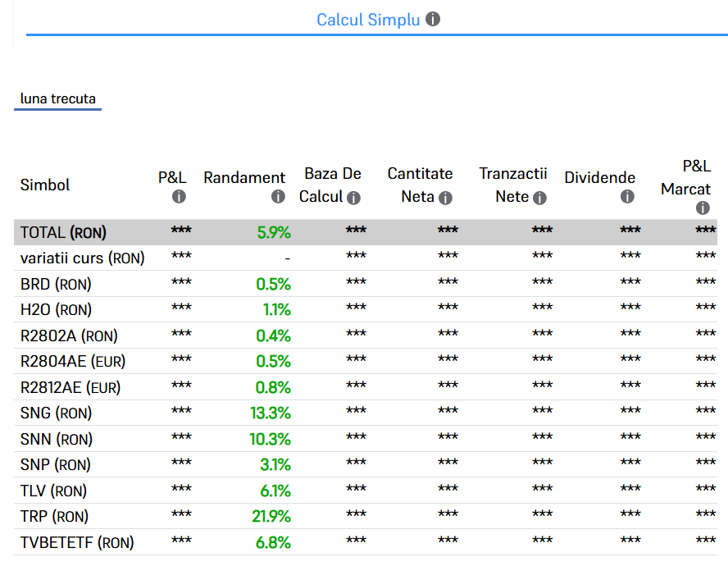
Task: Click the TVBETETF (RON) symbol
Action: point(77,542)
